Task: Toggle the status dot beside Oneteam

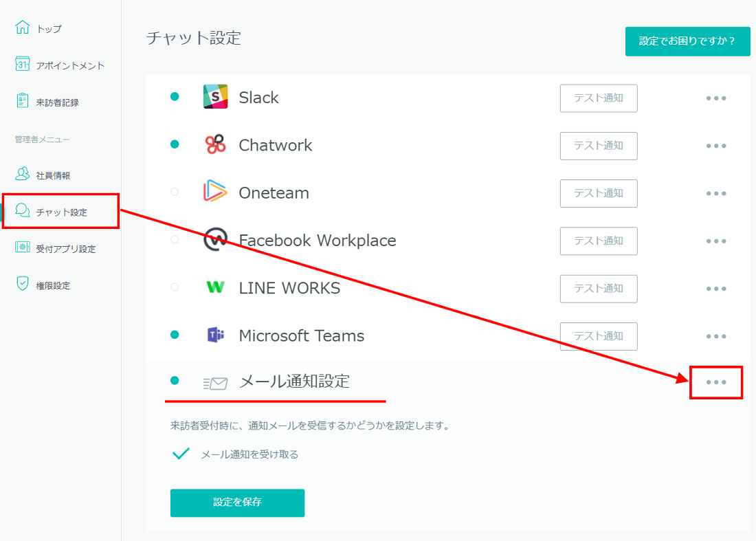Action: click(x=175, y=192)
